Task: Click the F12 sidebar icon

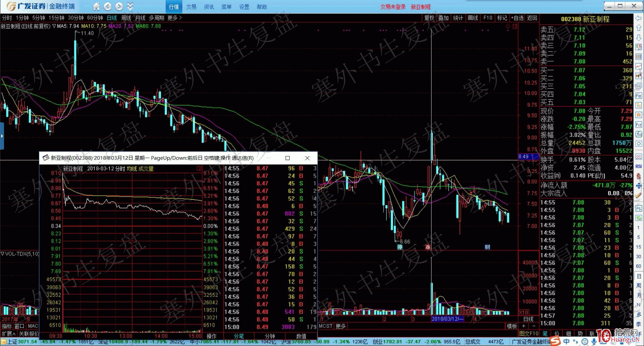Action: 639,125
